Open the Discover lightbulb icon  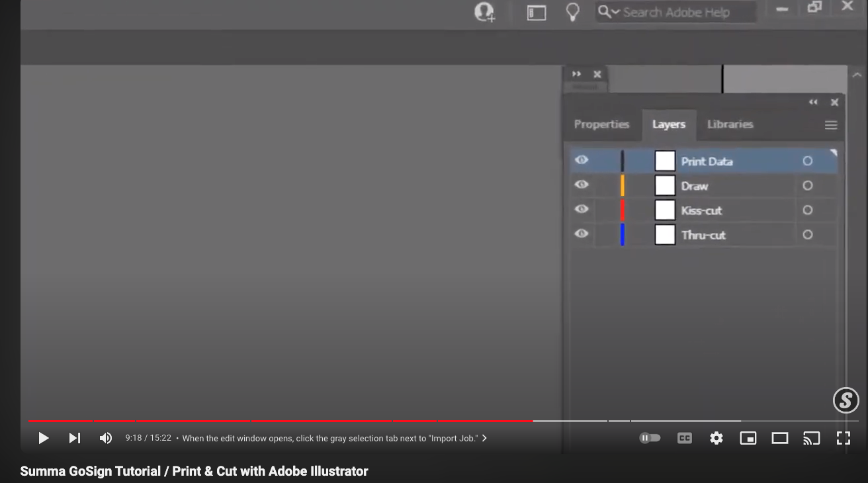(x=573, y=12)
